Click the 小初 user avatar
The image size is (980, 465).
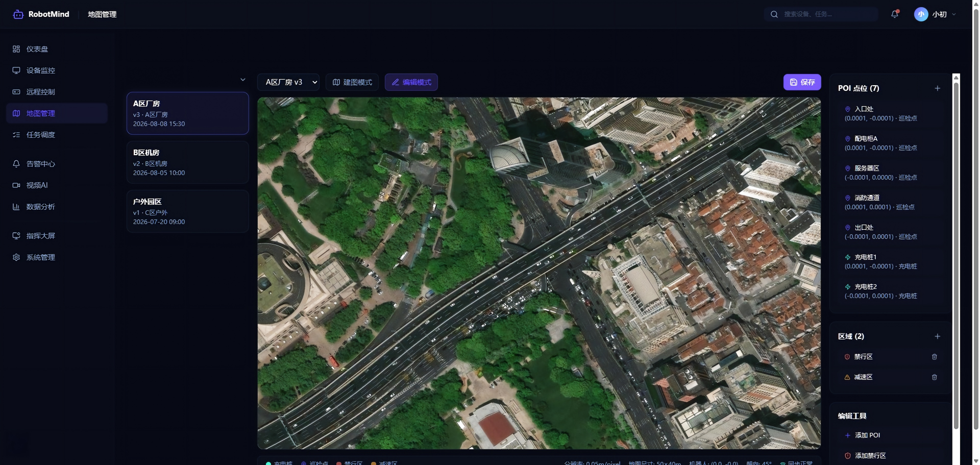(x=921, y=14)
